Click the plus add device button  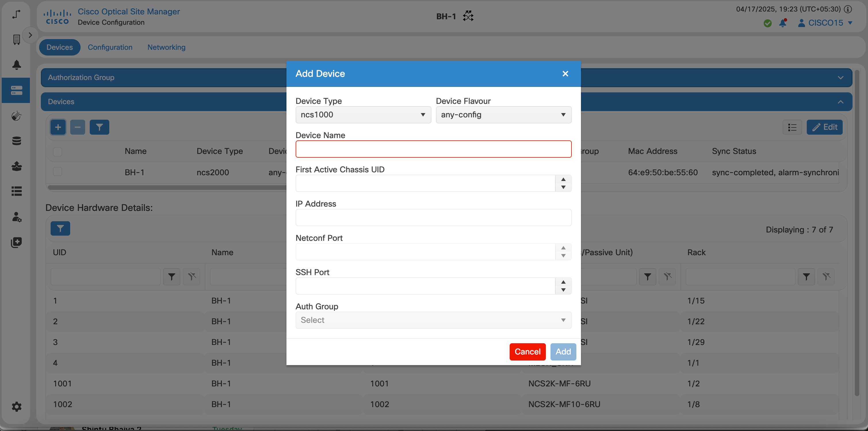(58, 127)
